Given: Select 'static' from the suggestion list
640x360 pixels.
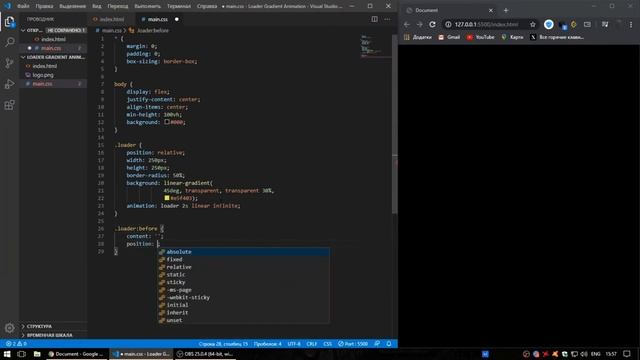Looking at the screenshot, I should point(244,275).
